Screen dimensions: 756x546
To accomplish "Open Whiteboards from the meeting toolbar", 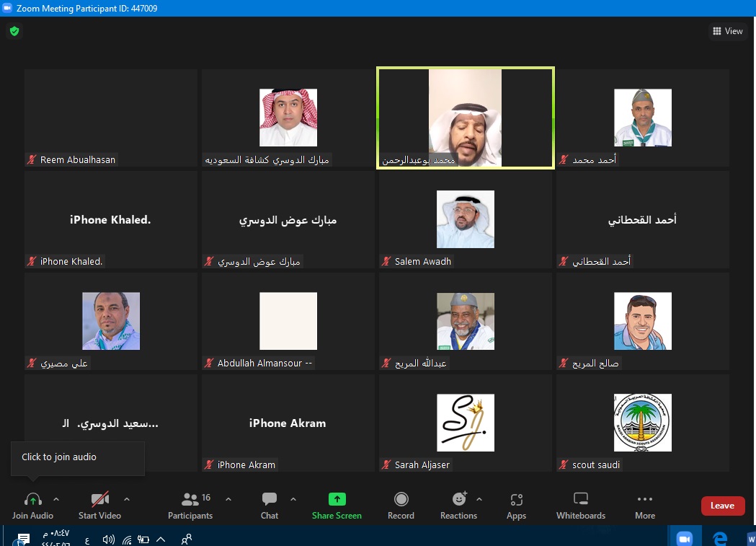I will (581, 499).
